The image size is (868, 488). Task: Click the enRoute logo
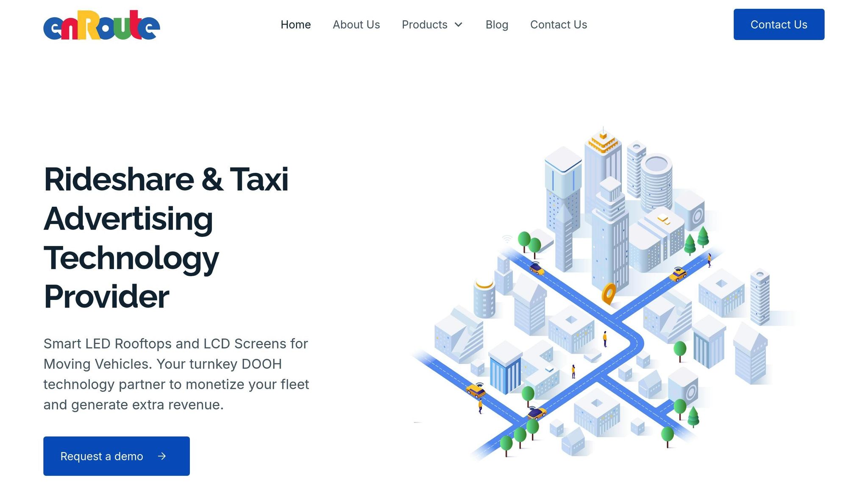[101, 25]
